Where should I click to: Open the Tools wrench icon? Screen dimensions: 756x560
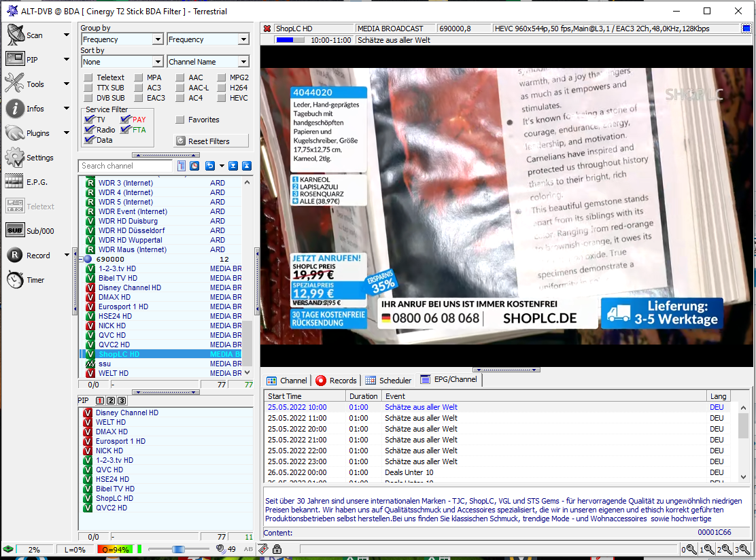(15, 84)
